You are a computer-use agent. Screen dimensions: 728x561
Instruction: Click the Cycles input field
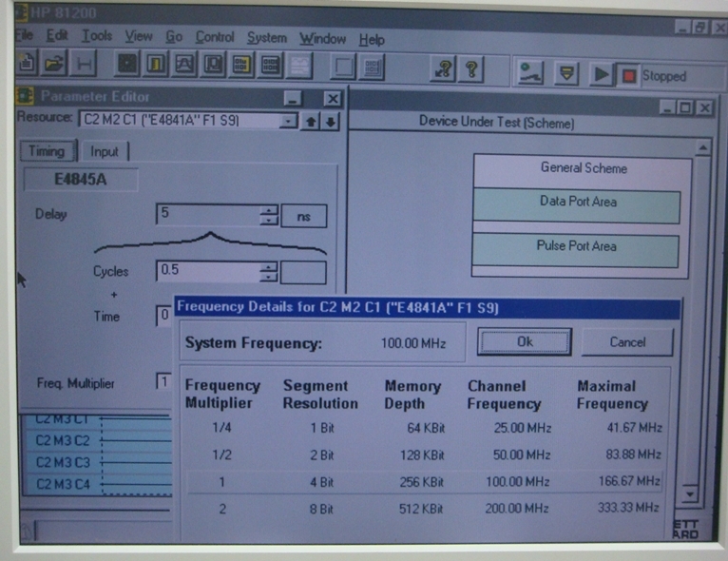(207, 271)
